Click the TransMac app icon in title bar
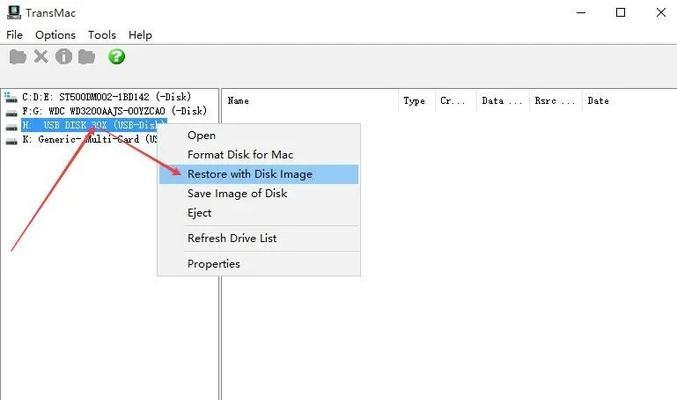Screen dimensions: 677x400 click(x=14, y=12)
